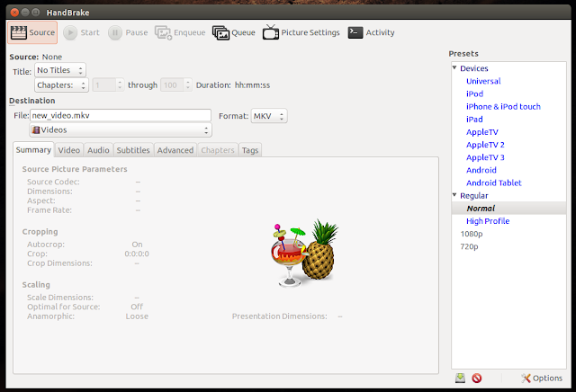The height and width of the screenshot is (392, 576).
Task: Select the AppleTV 2 preset
Action: click(485, 145)
